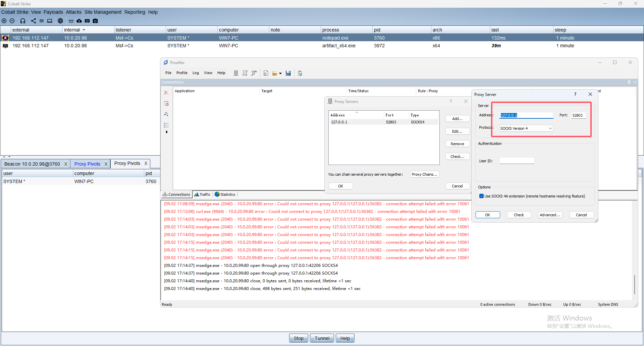Click the red X icon in Connections sidebar

(x=166, y=93)
